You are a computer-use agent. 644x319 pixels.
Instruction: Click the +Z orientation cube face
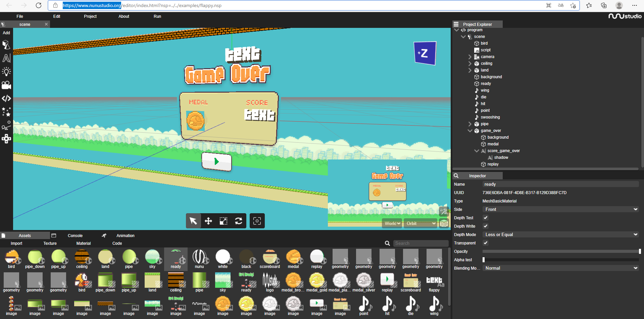click(x=425, y=53)
